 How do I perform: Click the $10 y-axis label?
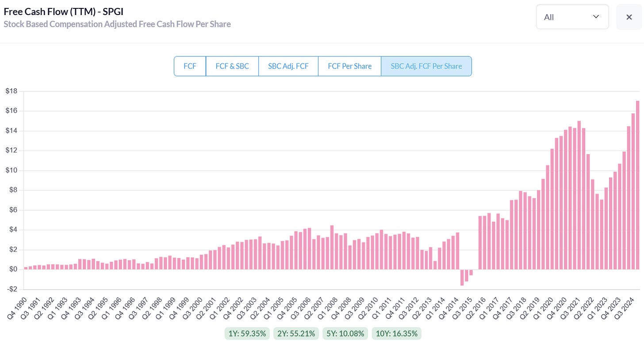pyautogui.click(x=11, y=170)
